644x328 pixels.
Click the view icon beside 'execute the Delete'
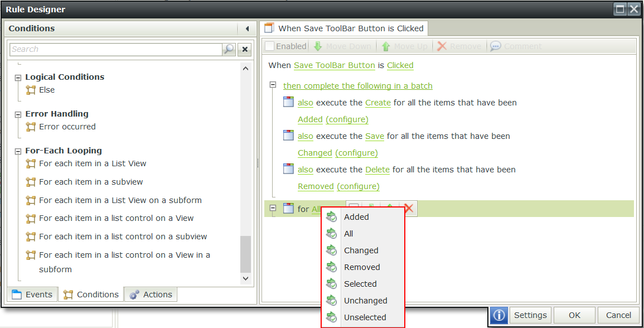pyautogui.click(x=289, y=168)
